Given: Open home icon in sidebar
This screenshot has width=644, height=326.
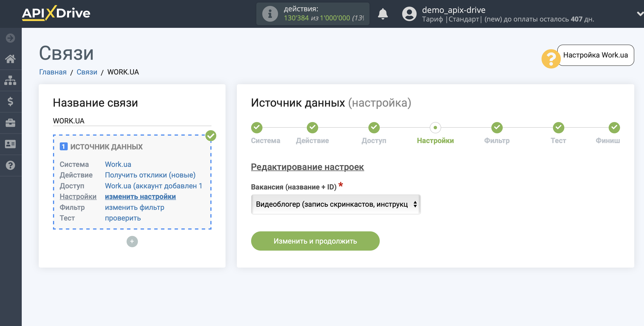Looking at the screenshot, I should tap(10, 59).
